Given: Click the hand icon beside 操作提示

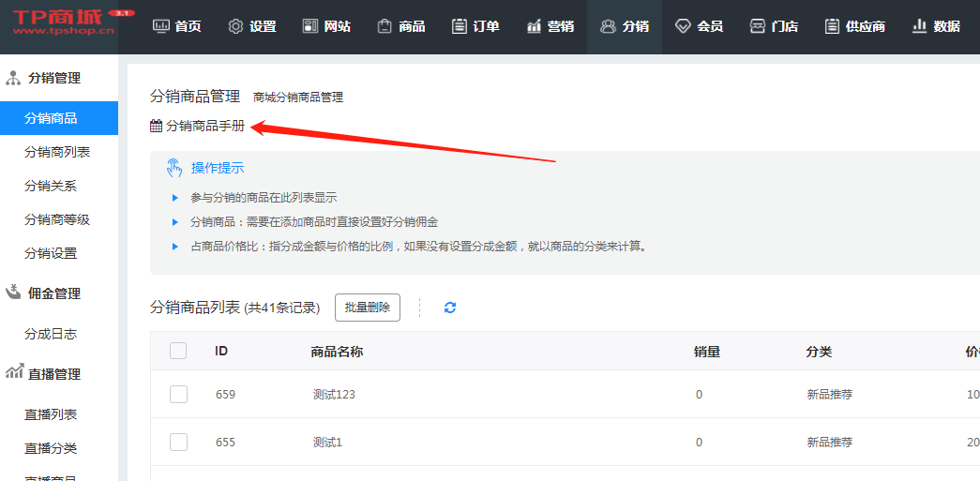Looking at the screenshot, I should tap(174, 168).
